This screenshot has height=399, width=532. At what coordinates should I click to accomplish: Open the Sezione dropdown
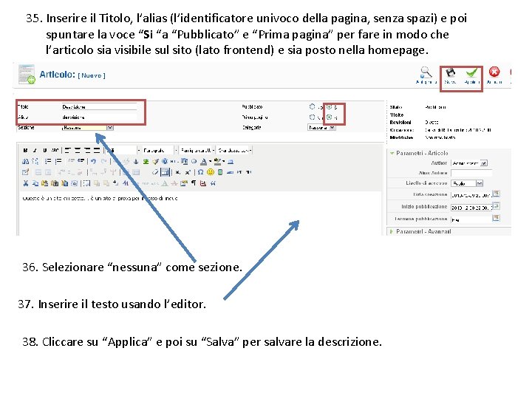(87, 128)
